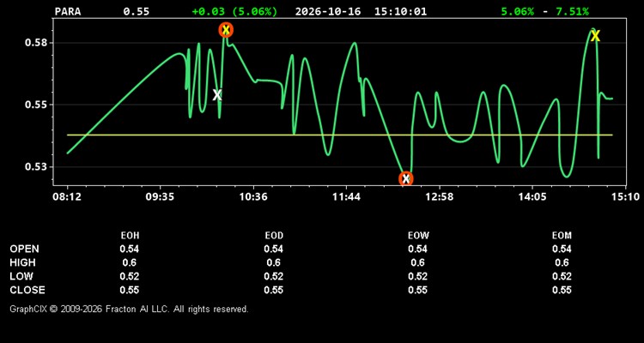Click the EOH OPEN value 0.54
This screenshot has height=343, width=644.
130,249
